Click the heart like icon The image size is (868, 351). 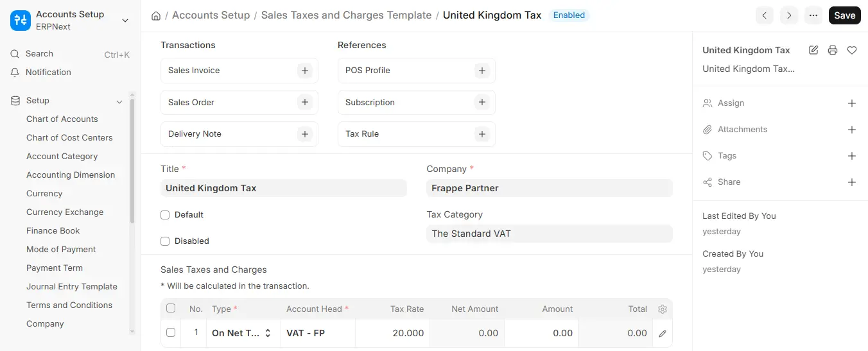852,50
